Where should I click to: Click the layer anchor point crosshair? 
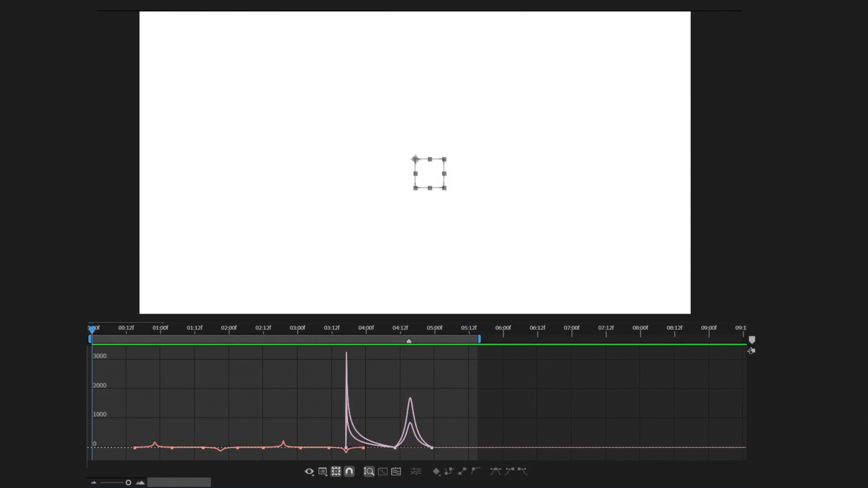point(415,159)
